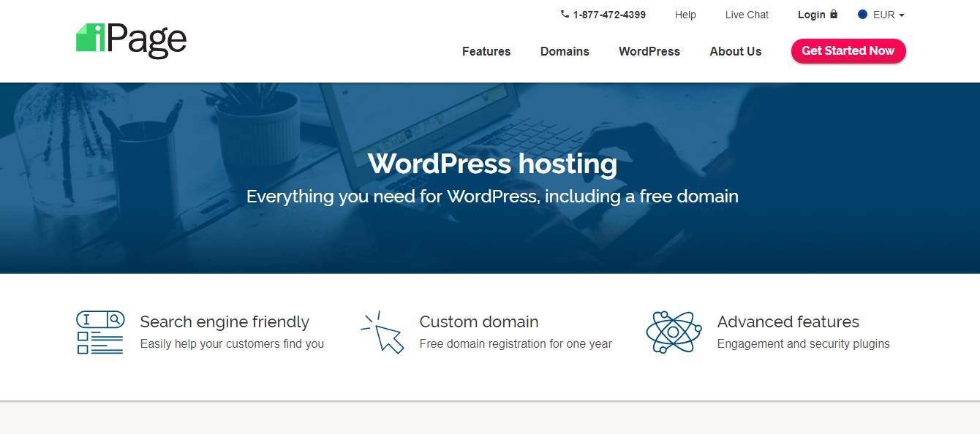Start a Live Chat
This screenshot has height=434, width=980.
[x=747, y=15]
